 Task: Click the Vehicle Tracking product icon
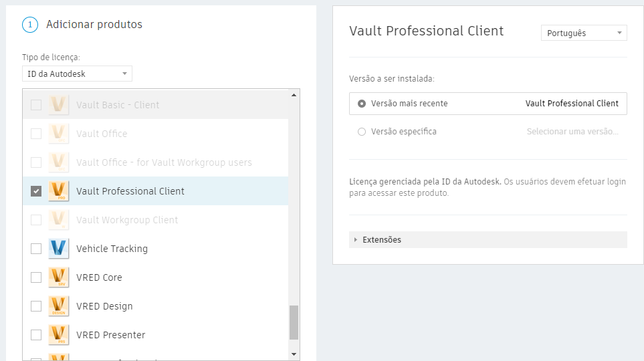[59, 249]
